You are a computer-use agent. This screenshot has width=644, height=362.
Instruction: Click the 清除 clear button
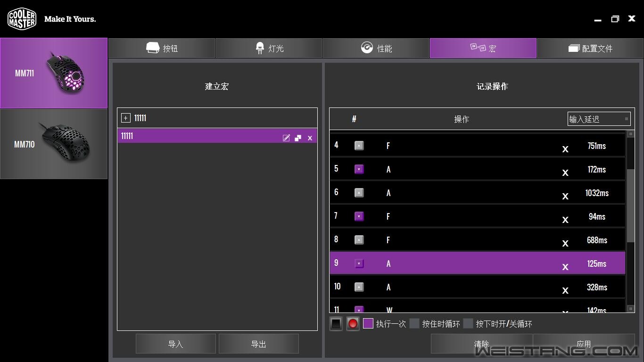coord(481,344)
